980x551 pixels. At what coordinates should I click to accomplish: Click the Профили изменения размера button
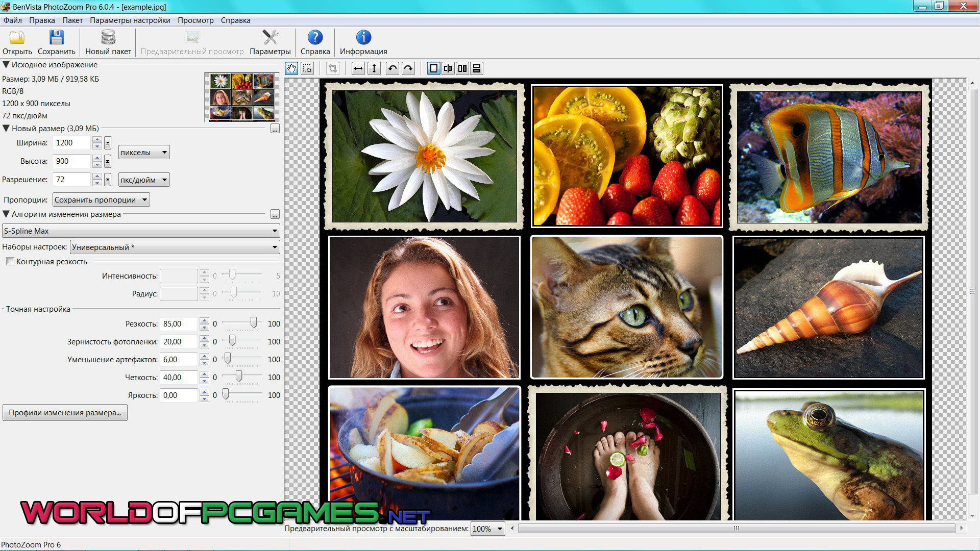[65, 413]
